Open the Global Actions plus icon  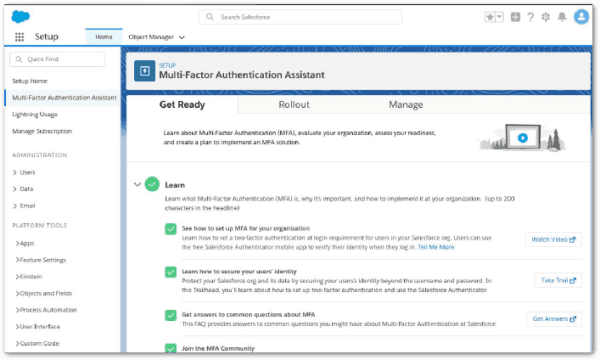coord(515,17)
